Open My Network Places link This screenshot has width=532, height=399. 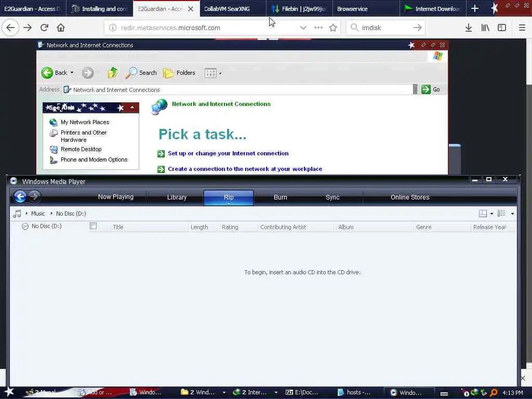tap(85, 122)
